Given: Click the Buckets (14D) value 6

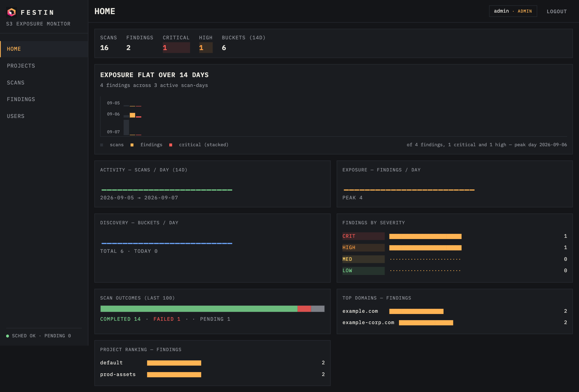Looking at the screenshot, I should click(224, 48).
